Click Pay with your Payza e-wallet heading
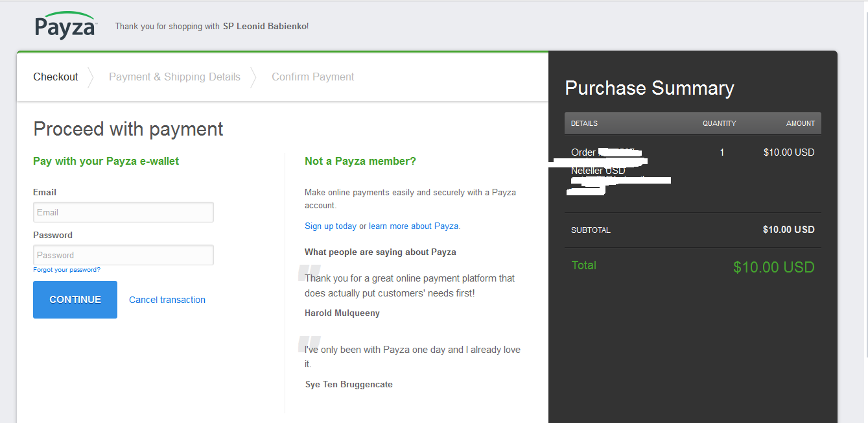This screenshot has width=868, height=423. (106, 162)
